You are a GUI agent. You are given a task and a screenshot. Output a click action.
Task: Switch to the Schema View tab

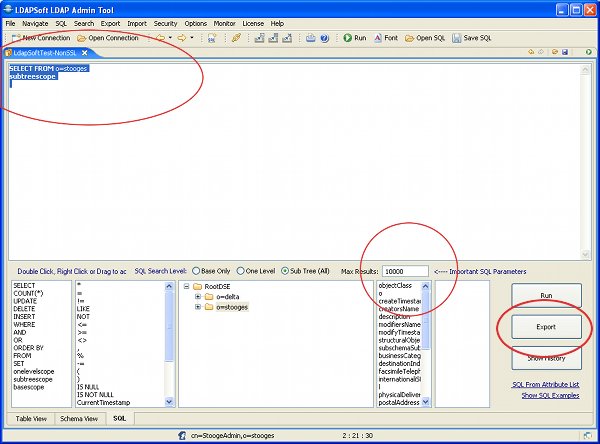pyautogui.click(x=79, y=419)
